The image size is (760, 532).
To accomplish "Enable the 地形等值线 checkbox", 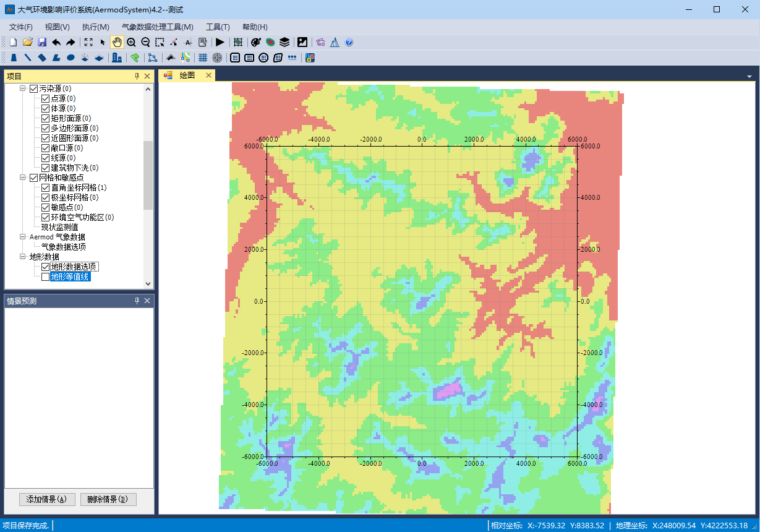I will coord(45,277).
